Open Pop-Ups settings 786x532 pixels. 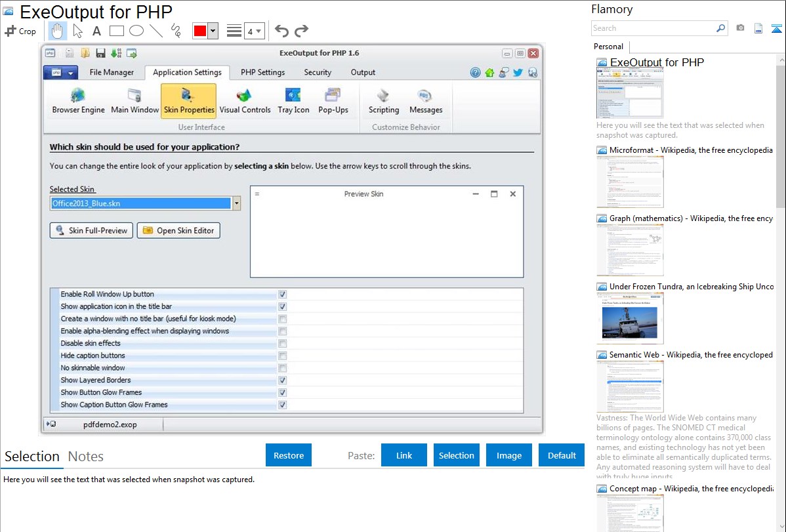[333, 101]
